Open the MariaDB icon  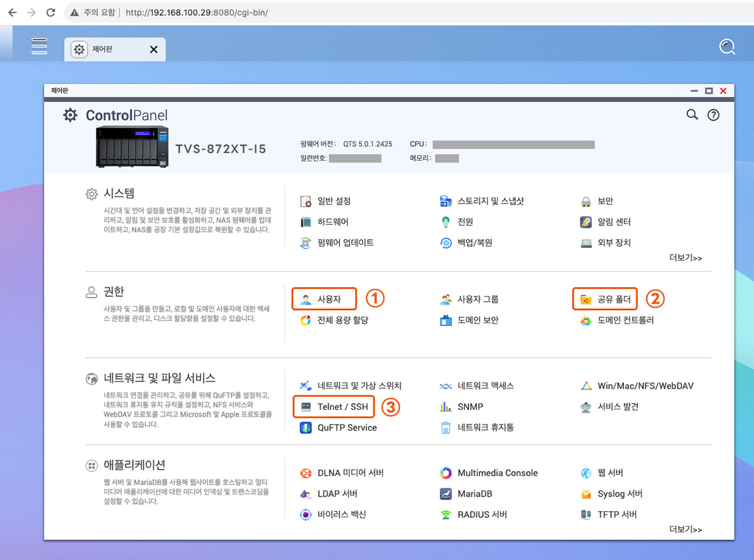[x=446, y=494]
